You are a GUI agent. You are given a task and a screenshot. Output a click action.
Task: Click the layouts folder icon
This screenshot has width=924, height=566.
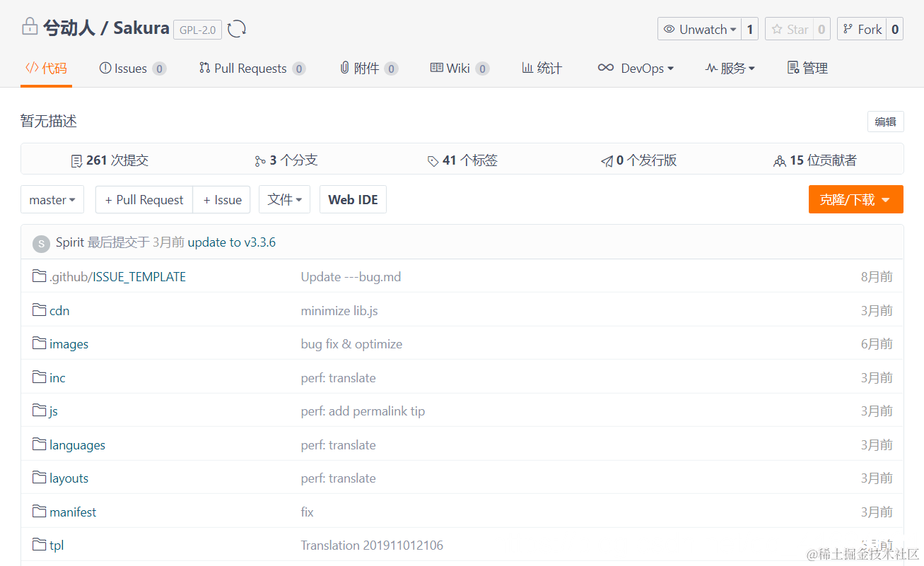[x=40, y=477]
